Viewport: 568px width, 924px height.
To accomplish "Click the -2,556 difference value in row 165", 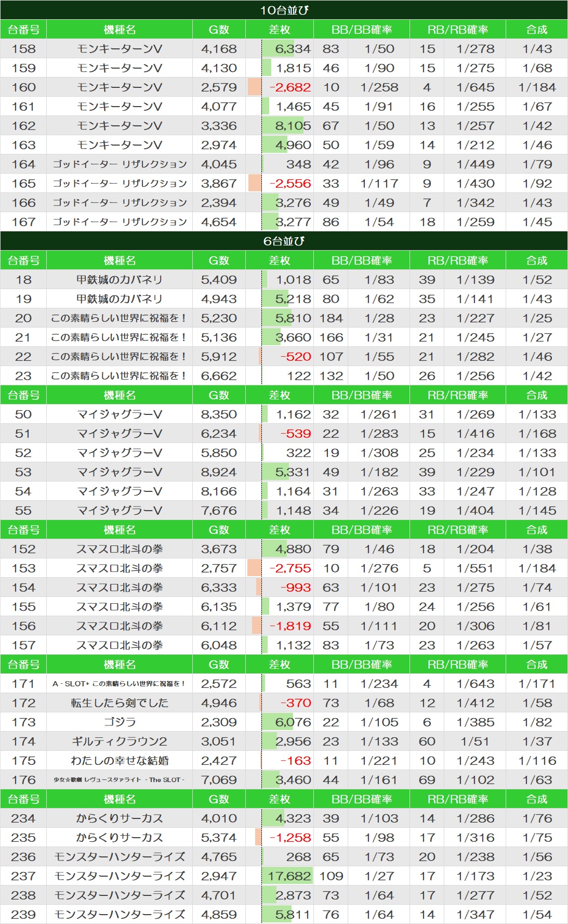I will pyautogui.click(x=290, y=184).
